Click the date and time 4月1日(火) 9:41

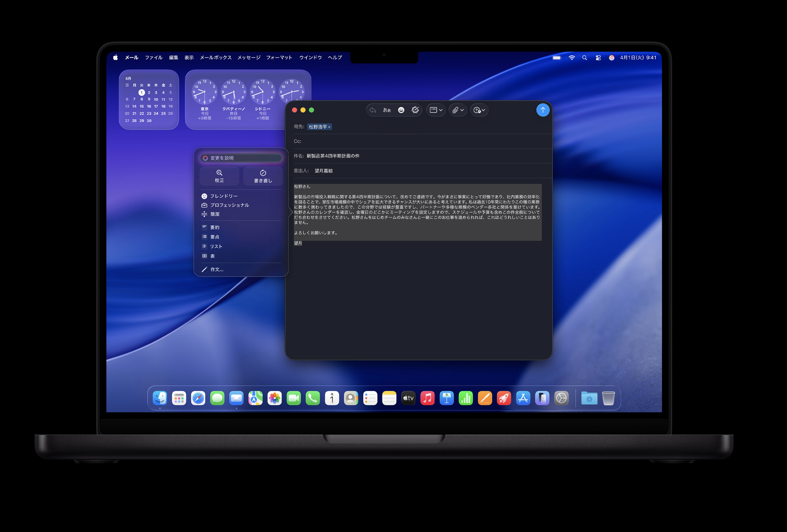click(x=638, y=58)
